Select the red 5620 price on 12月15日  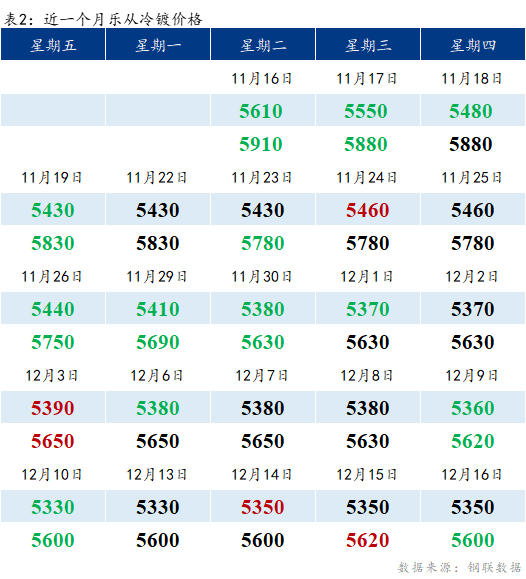[x=368, y=539]
